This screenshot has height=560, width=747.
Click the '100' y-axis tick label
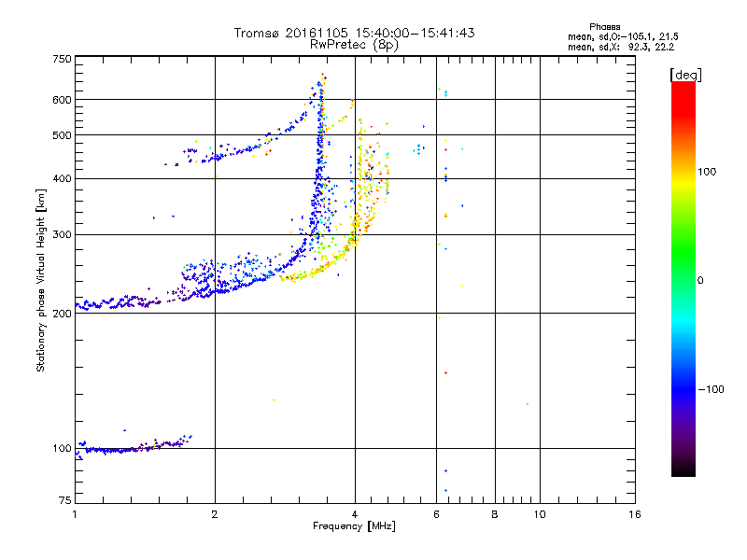(62, 449)
